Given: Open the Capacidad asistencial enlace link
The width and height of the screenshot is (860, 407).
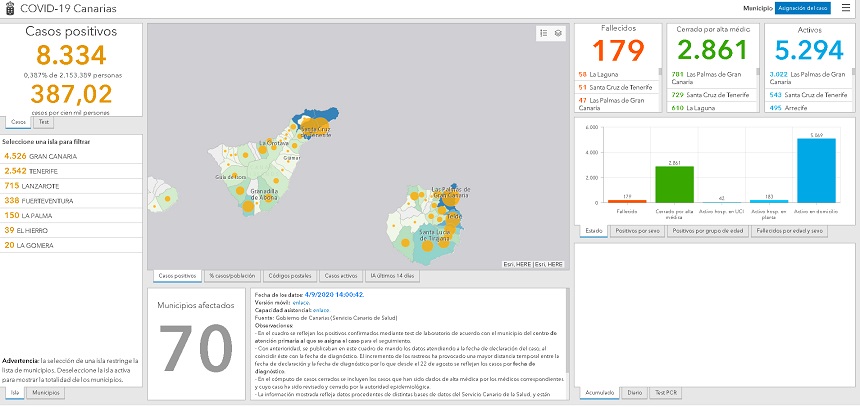Looking at the screenshot, I should [319, 311].
